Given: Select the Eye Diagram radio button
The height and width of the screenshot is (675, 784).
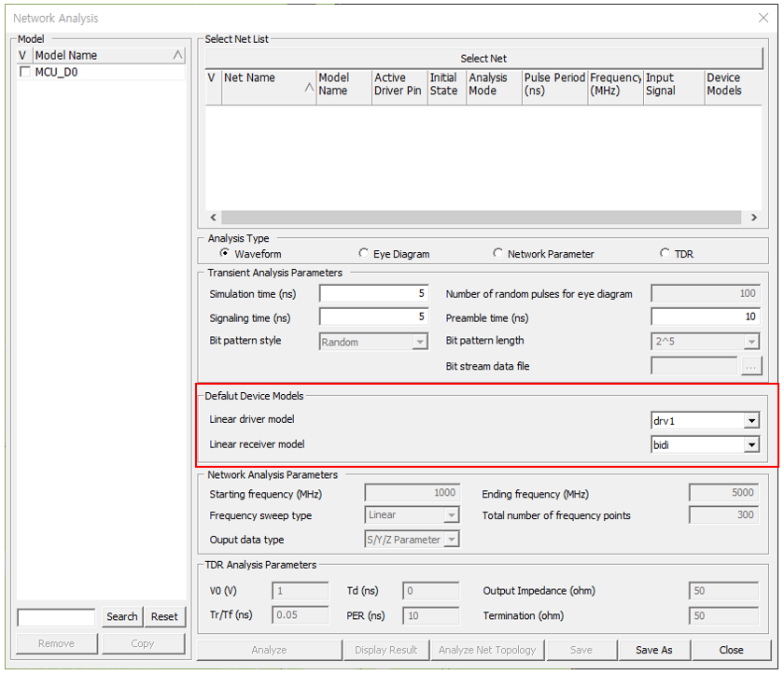Looking at the screenshot, I should 364,254.
